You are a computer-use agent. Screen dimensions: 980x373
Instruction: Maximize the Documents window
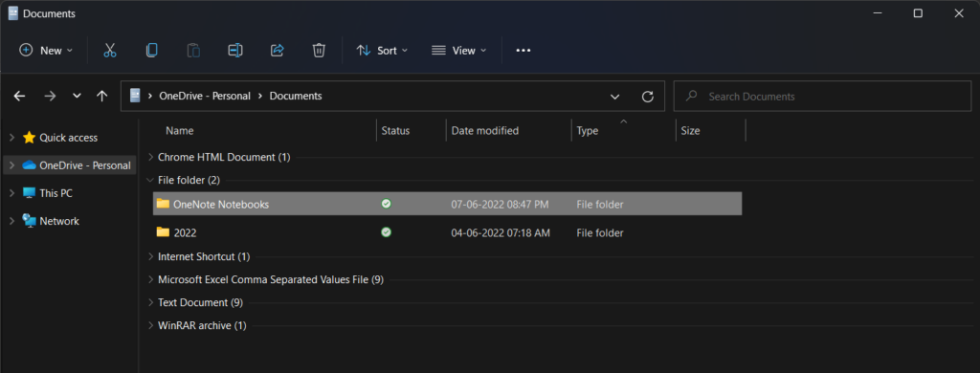[918, 13]
